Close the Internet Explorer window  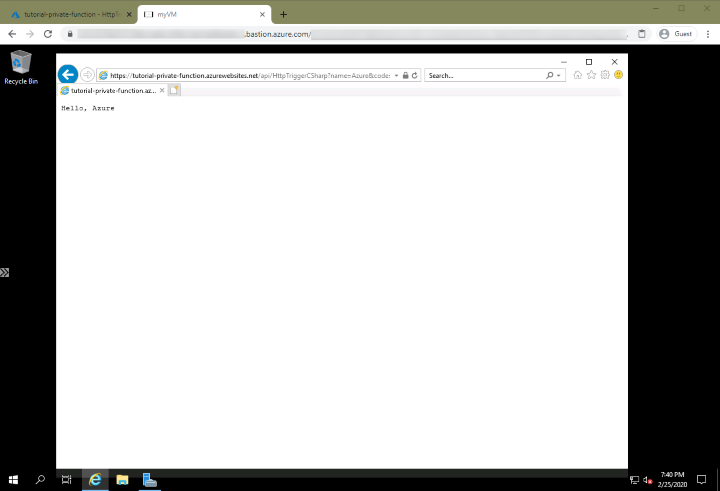(x=614, y=62)
